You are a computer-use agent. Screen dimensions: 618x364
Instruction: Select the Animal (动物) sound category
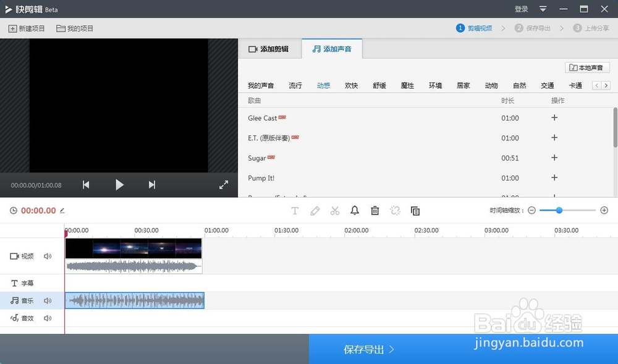[x=491, y=85]
